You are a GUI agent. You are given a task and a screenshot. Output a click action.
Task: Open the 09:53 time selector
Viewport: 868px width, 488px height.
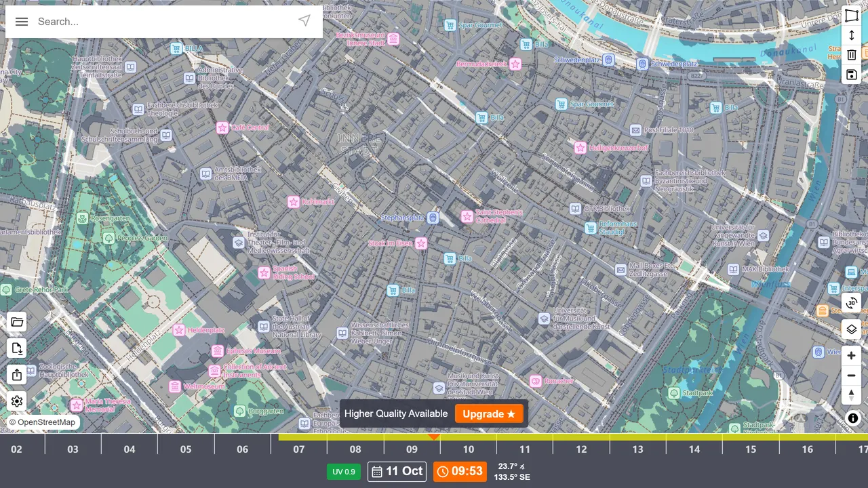point(460,471)
